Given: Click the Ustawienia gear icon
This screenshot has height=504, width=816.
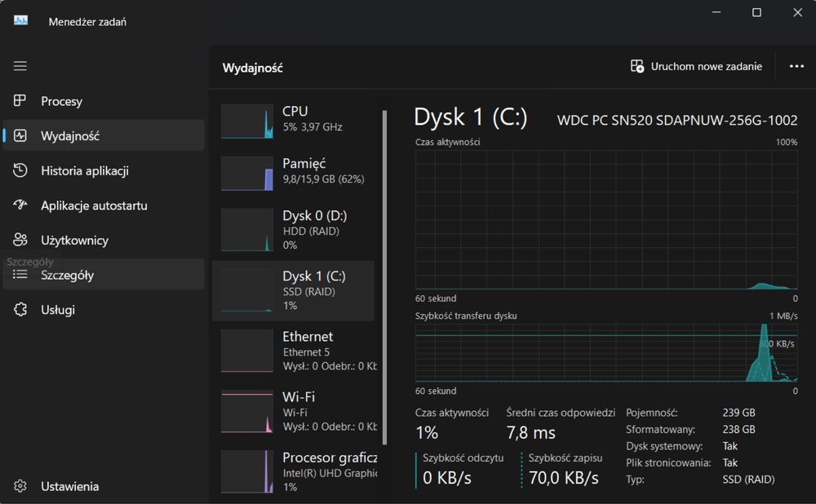Looking at the screenshot, I should tap(20, 486).
